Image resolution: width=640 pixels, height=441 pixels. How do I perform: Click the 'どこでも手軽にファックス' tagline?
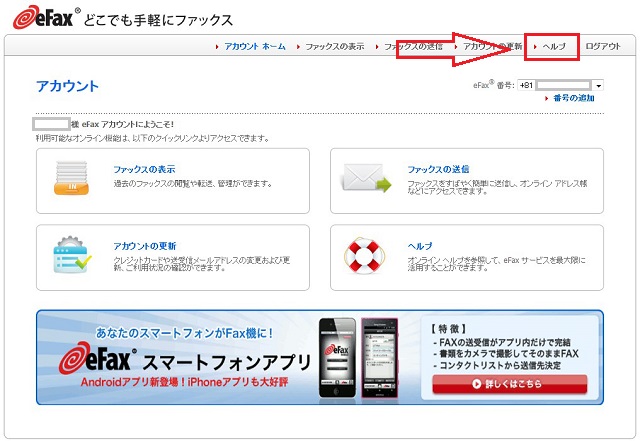click(158, 20)
